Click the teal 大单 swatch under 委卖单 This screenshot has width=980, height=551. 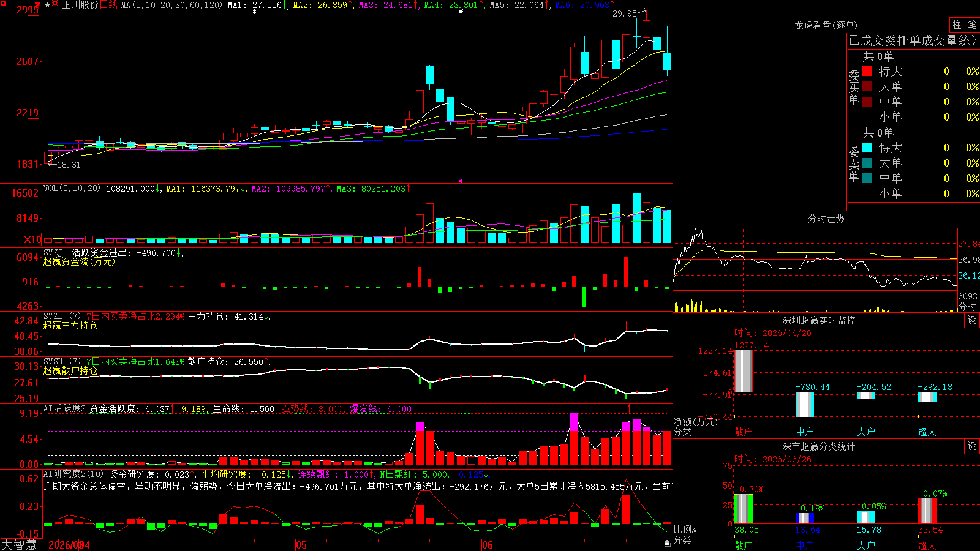coord(867,163)
